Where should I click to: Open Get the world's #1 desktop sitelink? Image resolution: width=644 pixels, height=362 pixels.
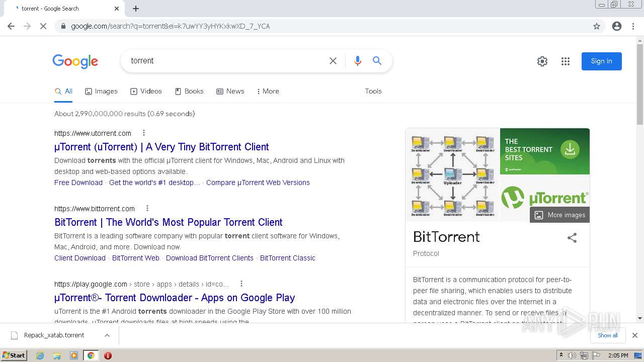tap(154, 183)
